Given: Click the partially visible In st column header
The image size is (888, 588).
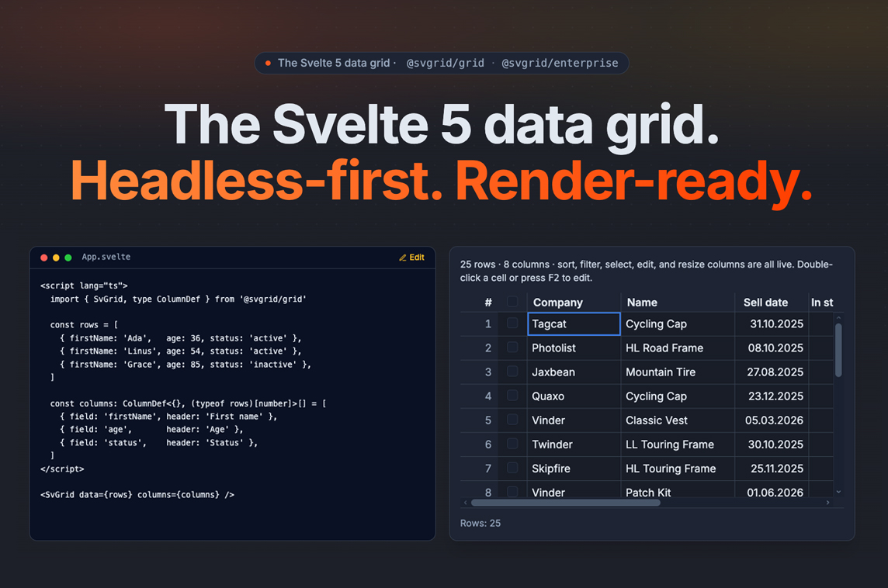Looking at the screenshot, I should 821,303.
